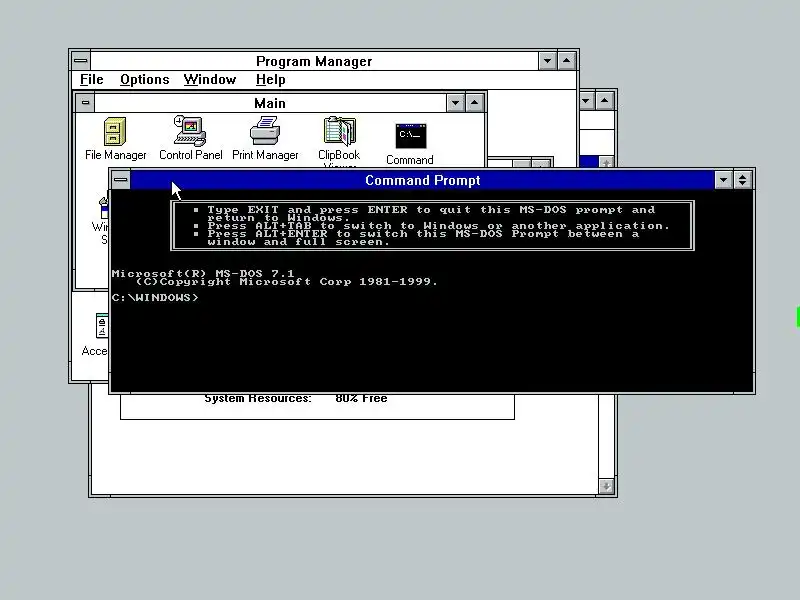Maximize the Program Manager window
800x600 pixels.
click(567, 61)
